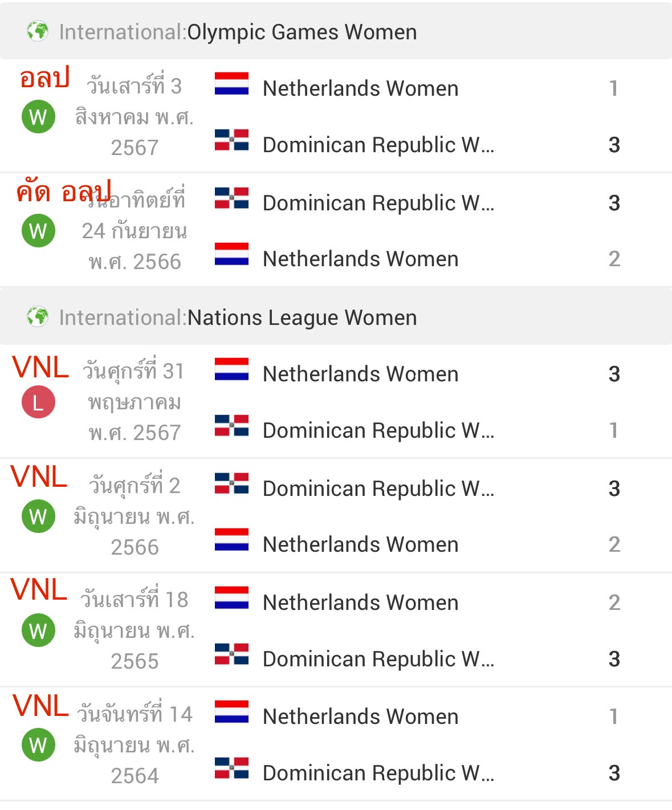Viewport: 672px width, 810px height.
Task: Click the green W badge for the 18 June 2565 match
Action: pos(38,630)
